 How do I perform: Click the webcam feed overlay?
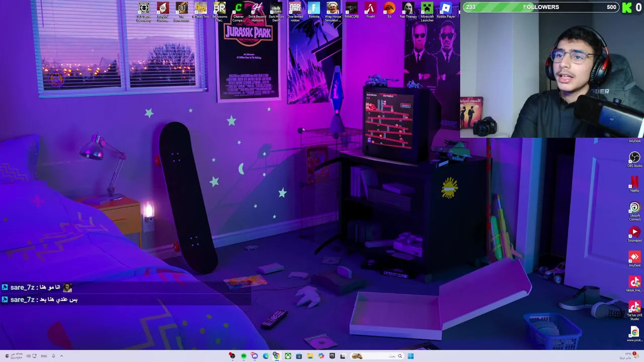click(552, 75)
